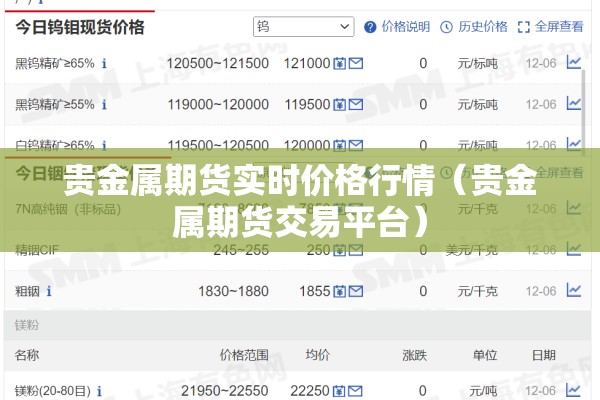600x400 pixels.
Task: Click the clock icon beside 历史价格
Action: (x=447, y=27)
